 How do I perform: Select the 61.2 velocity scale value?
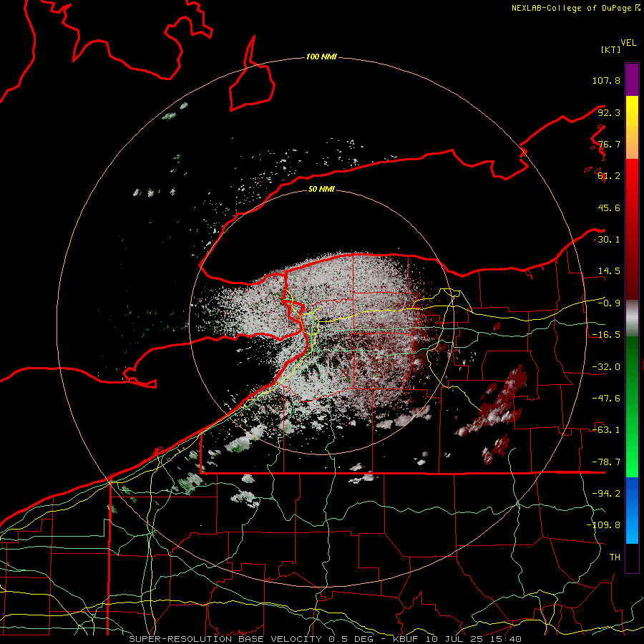tap(609, 176)
